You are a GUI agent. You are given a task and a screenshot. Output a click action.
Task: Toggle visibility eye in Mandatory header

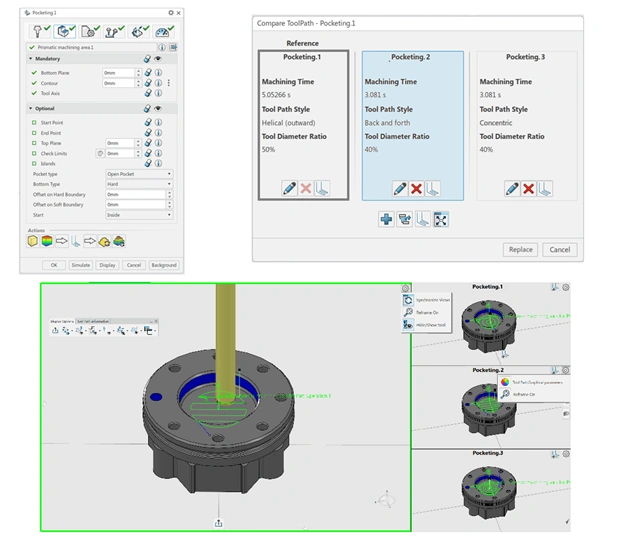tap(158, 59)
